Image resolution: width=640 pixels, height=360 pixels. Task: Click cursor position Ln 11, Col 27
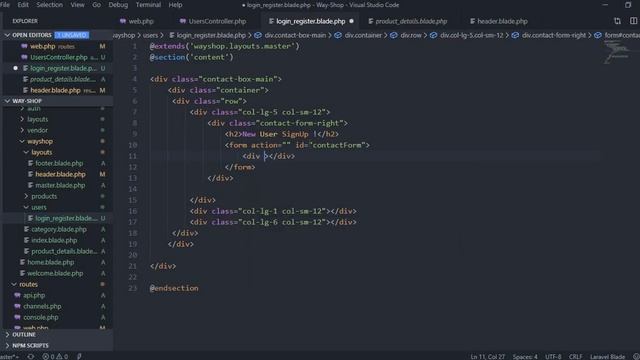(487, 356)
